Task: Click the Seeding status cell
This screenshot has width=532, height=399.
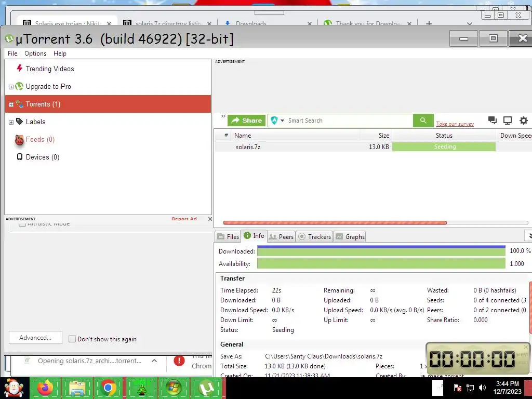Action: (x=444, y=147)
